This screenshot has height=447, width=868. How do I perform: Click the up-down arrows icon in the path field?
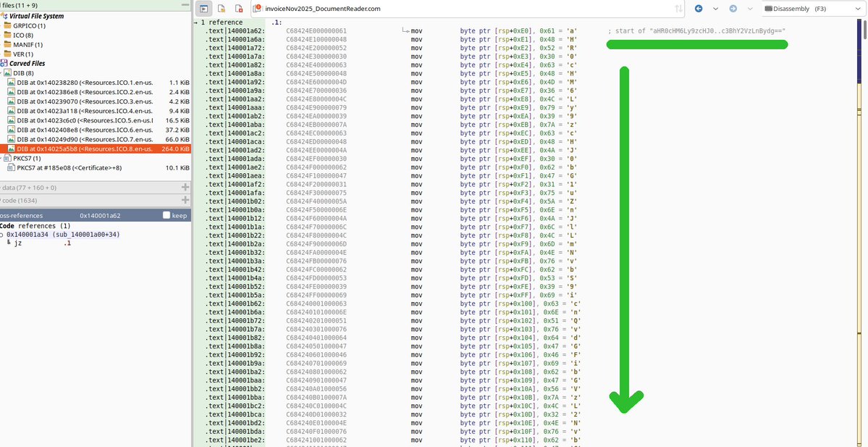678,9
